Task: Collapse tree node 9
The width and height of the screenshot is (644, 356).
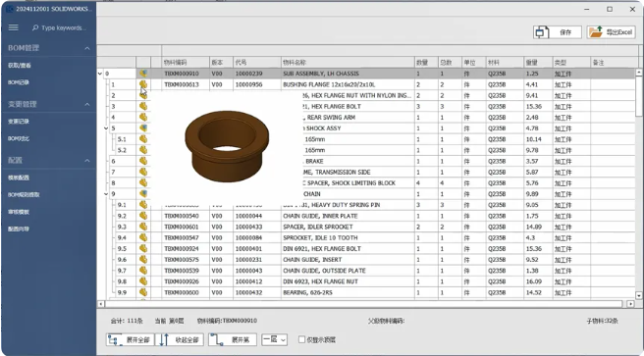Action: [106, 194]
